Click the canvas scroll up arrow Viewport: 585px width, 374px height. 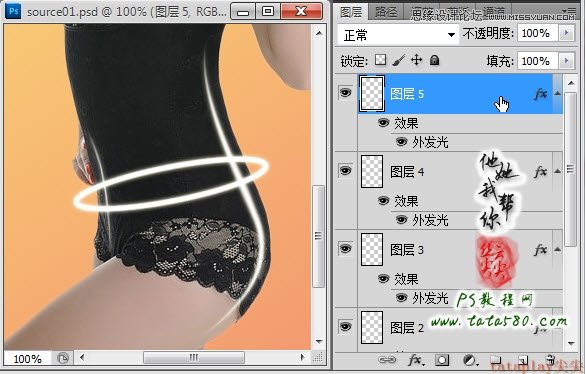coord(319,33)
